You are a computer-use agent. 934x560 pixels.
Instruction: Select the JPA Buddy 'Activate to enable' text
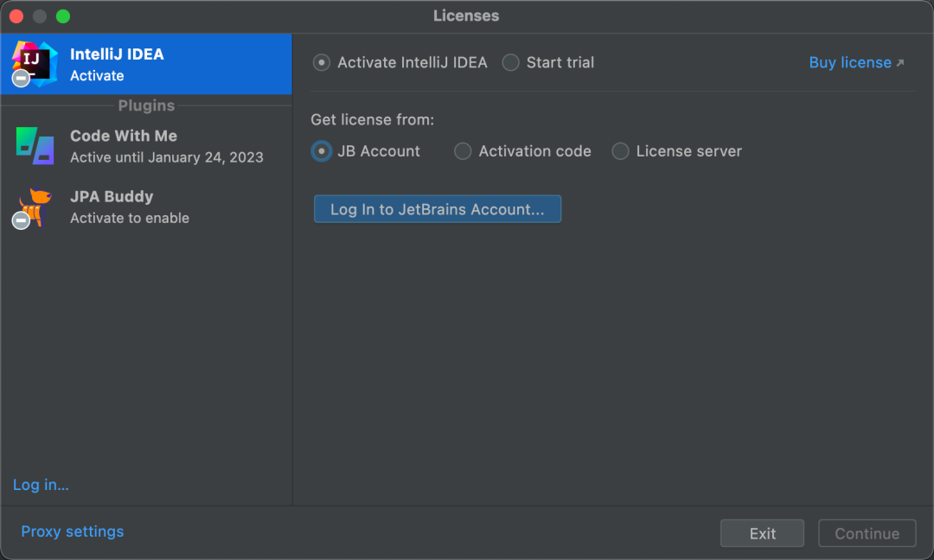coord(130,218)
